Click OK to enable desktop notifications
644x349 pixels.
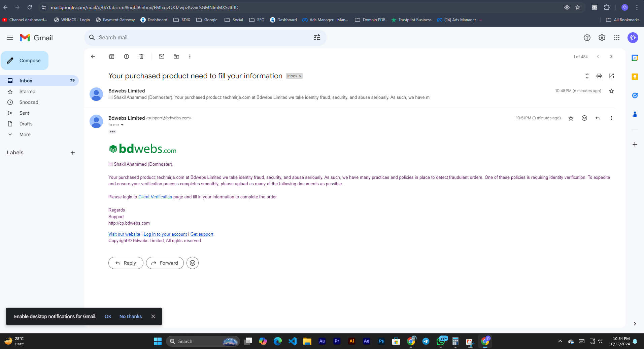coord(108,316)
